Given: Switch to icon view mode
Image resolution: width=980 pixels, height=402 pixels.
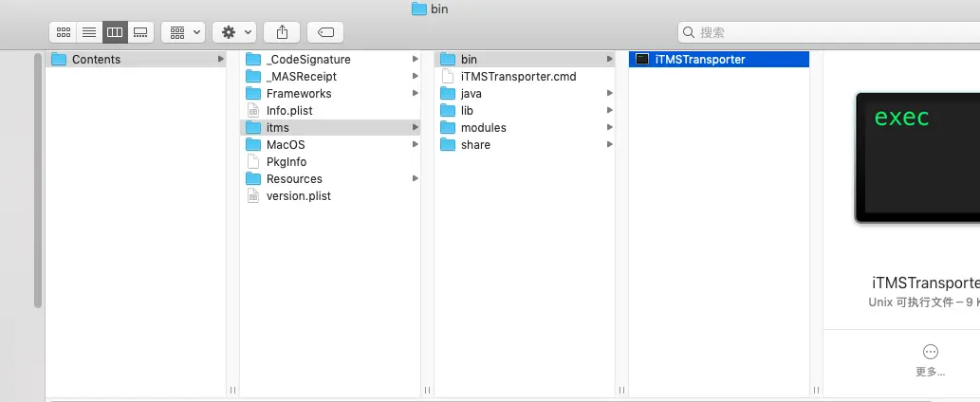Looking at the screenshot, I should point(64,32).
